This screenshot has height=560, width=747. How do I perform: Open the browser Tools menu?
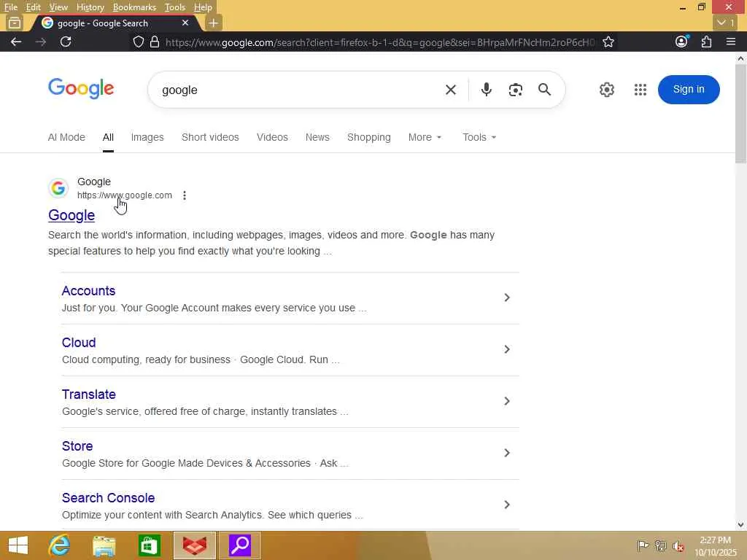coord(175,7)
